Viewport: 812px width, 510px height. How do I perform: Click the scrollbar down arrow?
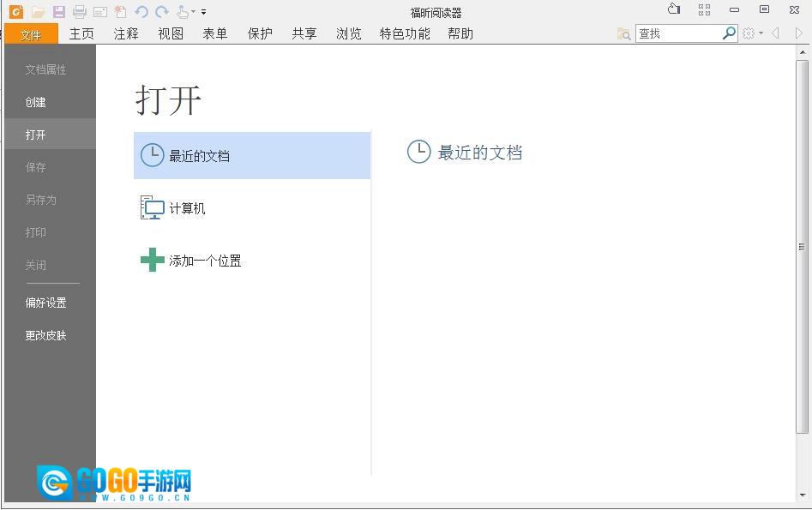coord(803,495)
